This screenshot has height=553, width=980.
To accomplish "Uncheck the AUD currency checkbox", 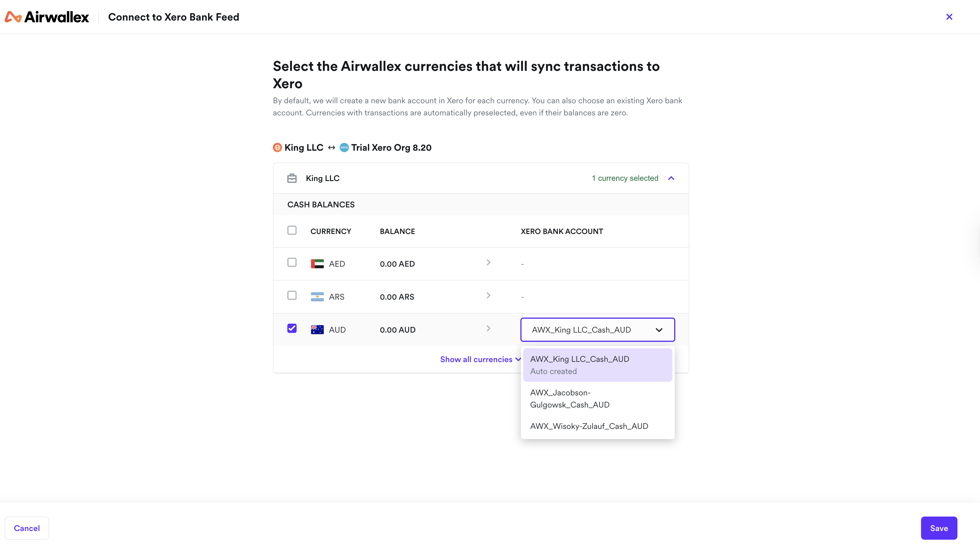I will pyautogui.click(x=292, y=329).
